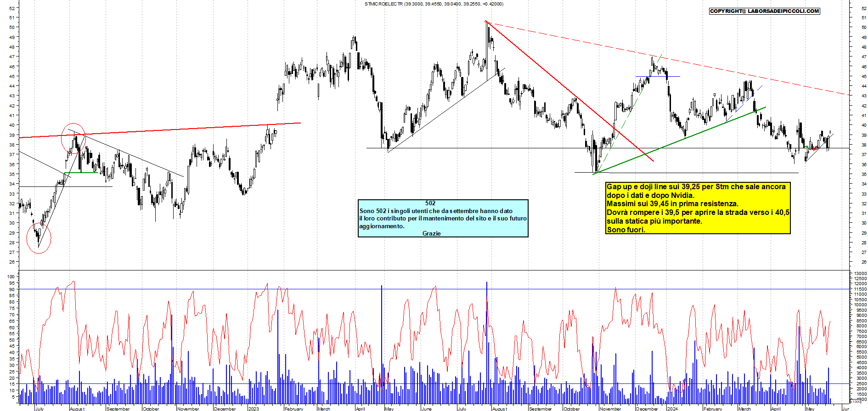Click 'Massimi sui 39,45 in prima resistenza.'

click(672, 204)
